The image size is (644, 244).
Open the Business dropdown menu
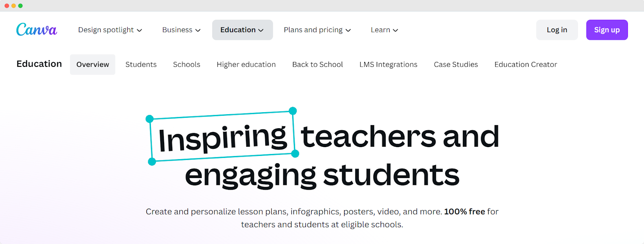181,30
